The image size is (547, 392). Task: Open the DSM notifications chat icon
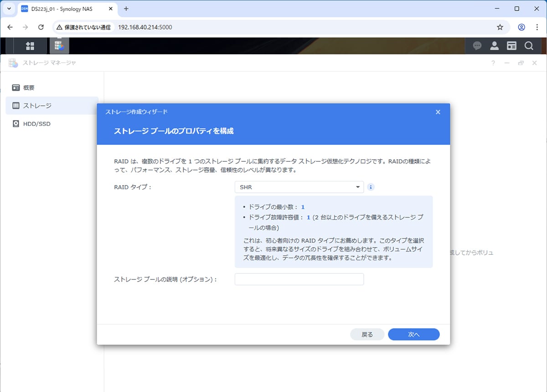pos(477,46)
